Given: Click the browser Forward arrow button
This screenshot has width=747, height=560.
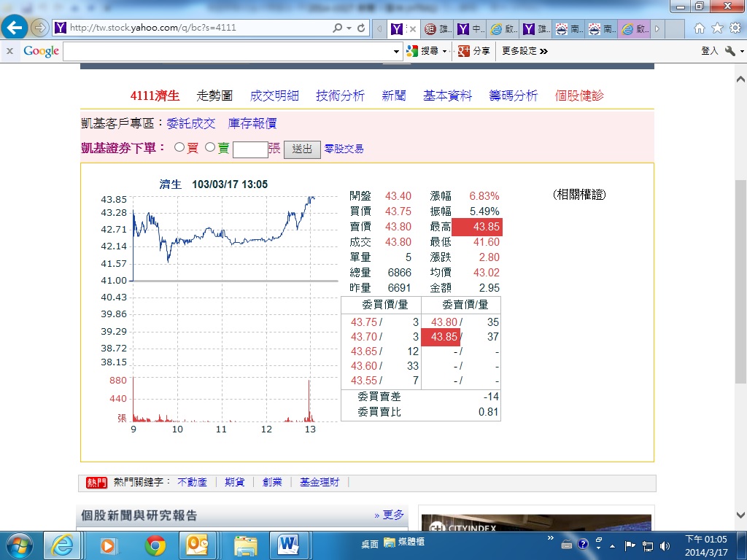Looking at the screenshot, I should coord(39,28).
